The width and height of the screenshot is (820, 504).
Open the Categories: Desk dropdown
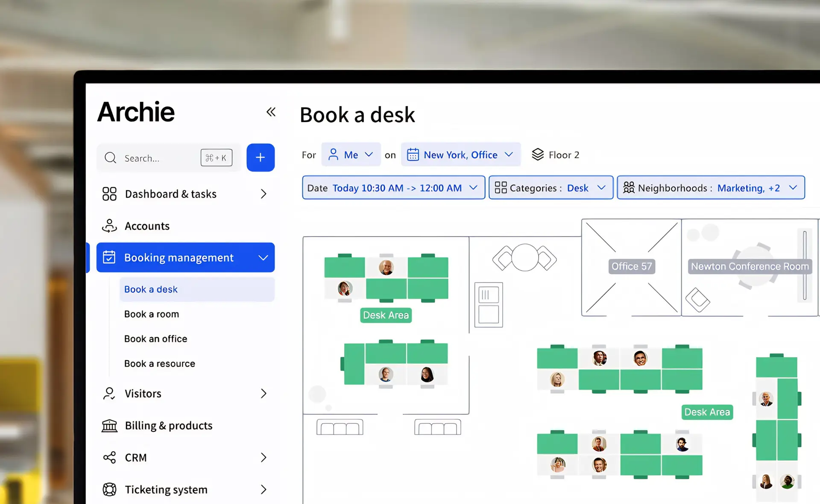click(551, 188)
